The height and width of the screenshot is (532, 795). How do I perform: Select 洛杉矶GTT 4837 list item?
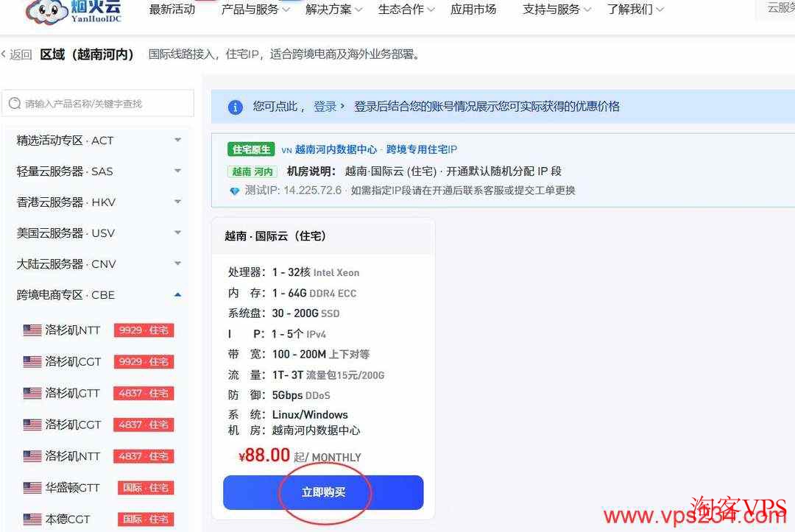click(x=99, y=393)
